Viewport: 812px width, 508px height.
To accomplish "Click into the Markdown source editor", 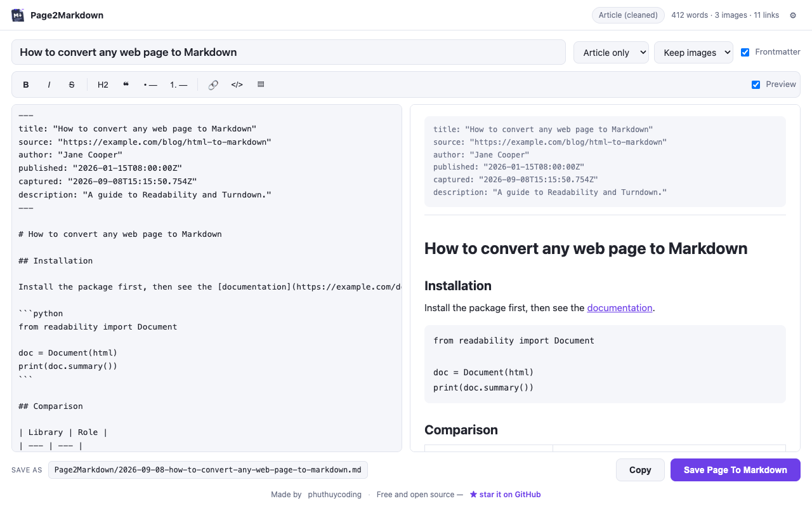I will click(x=207, y=278).
